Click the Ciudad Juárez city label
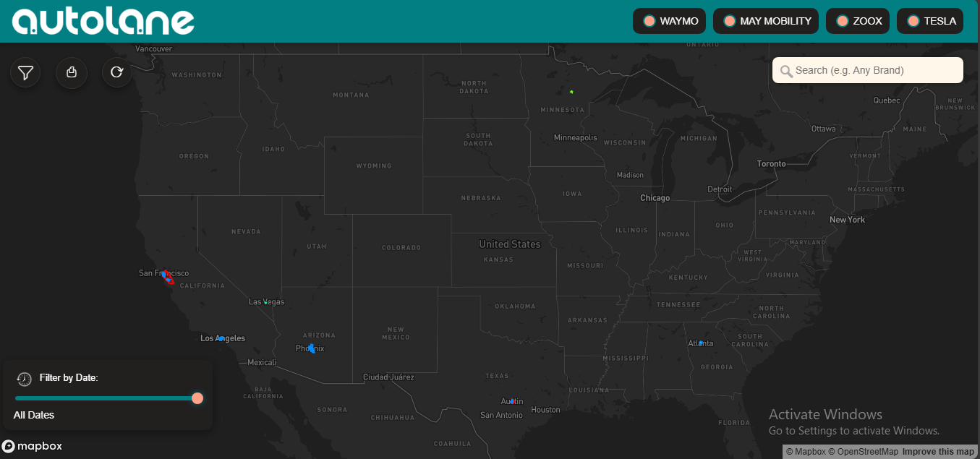This screenshot has height=459, width=980. (388, 377)
